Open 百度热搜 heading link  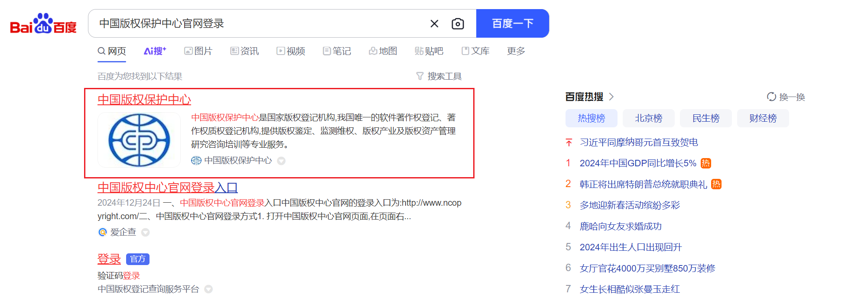tap(584, 97)
